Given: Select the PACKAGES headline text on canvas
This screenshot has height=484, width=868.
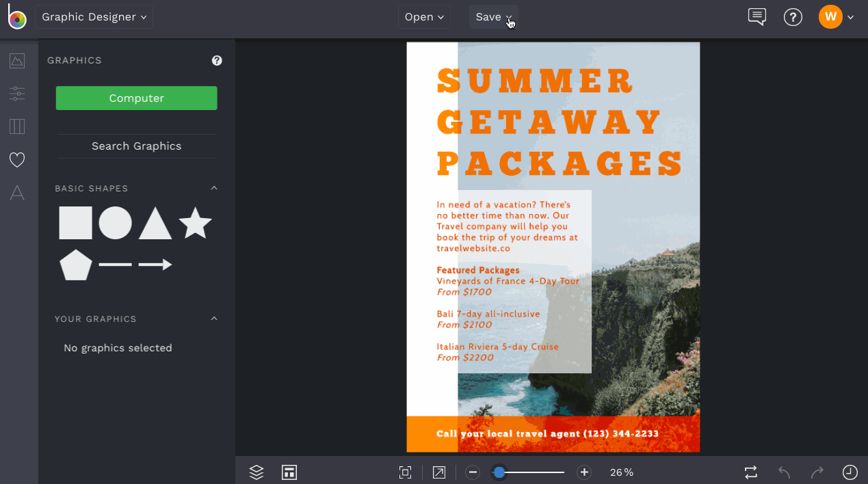Looking at the screenshot, I should 560,164.
